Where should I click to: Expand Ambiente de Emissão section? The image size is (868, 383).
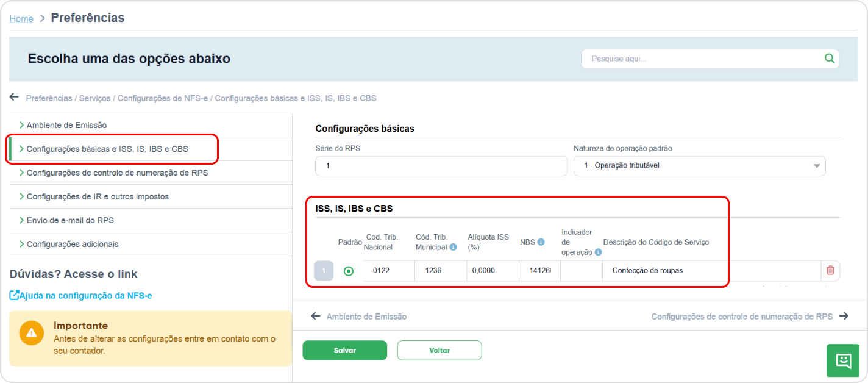click(x=151, y=125)
